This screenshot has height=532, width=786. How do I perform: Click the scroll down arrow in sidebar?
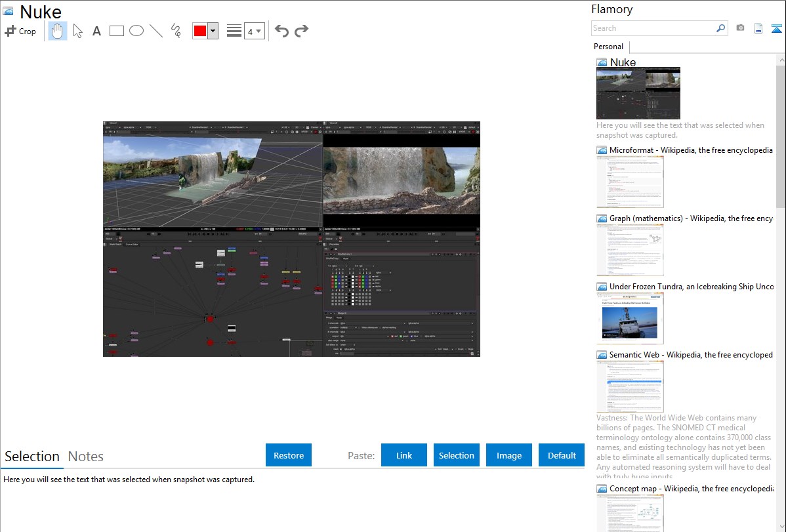[781, 527]
